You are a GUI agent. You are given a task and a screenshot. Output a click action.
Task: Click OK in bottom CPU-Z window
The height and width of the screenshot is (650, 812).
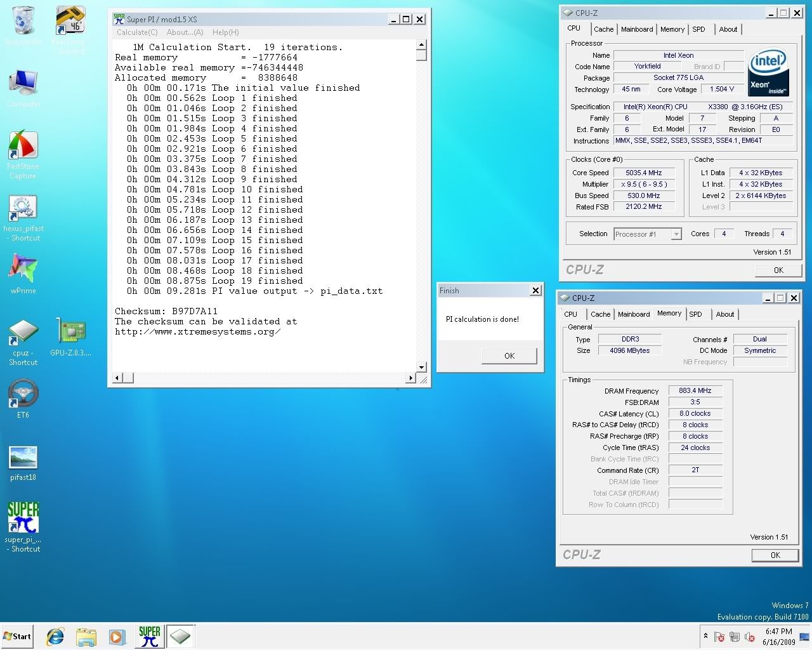775,555
